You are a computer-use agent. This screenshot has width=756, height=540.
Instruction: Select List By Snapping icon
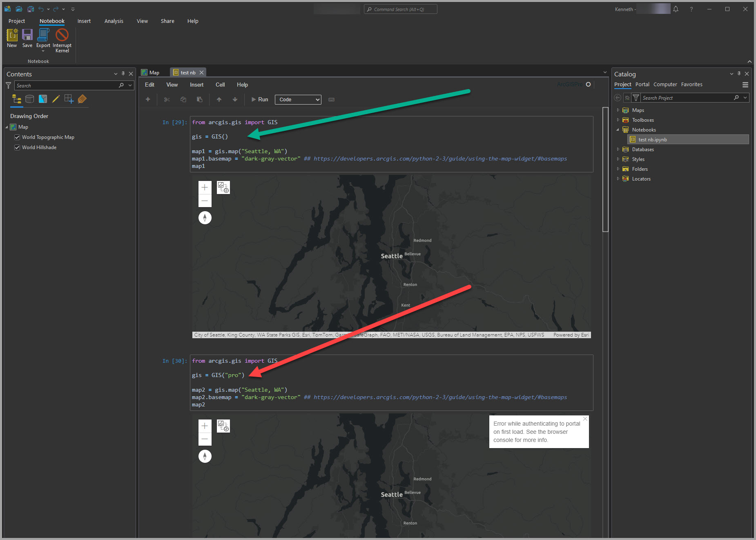tap(69, 99)
